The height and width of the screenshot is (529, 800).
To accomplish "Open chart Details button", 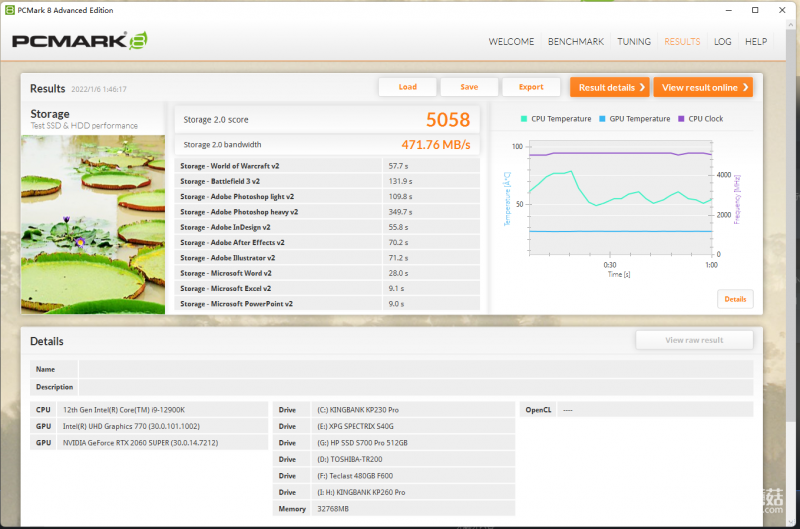I will (x=735, y=299).
